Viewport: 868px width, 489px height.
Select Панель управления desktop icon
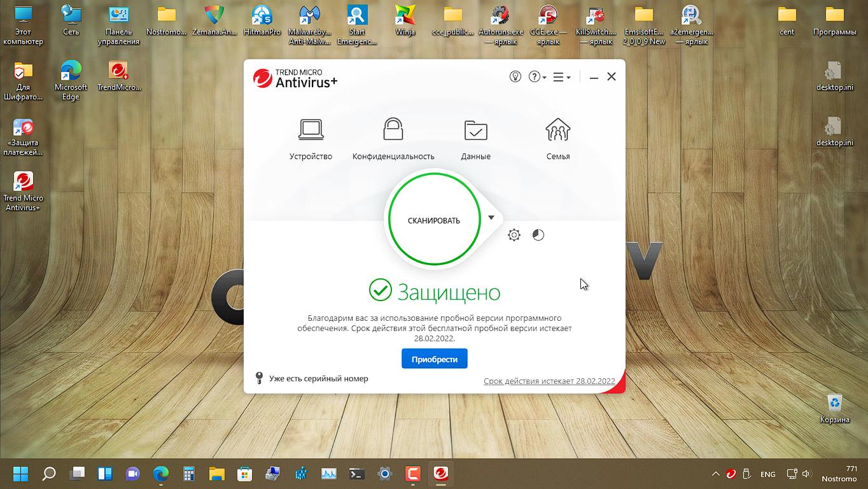[118, 25]
